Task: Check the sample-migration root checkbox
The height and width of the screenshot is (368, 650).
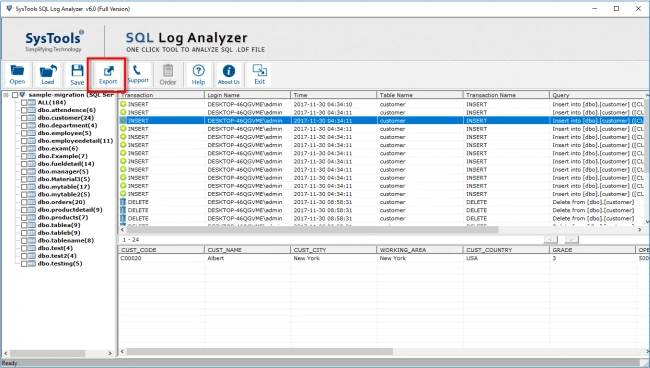Action: pos(15,95)
